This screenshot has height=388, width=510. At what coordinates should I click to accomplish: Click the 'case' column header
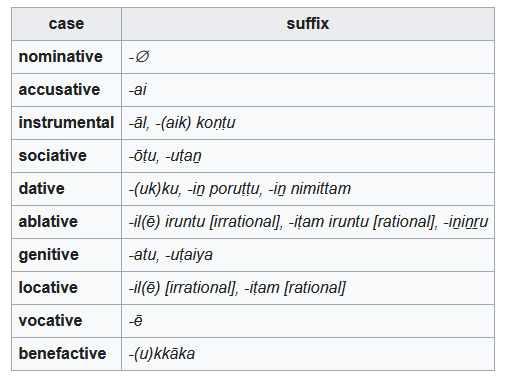[66, 24]
